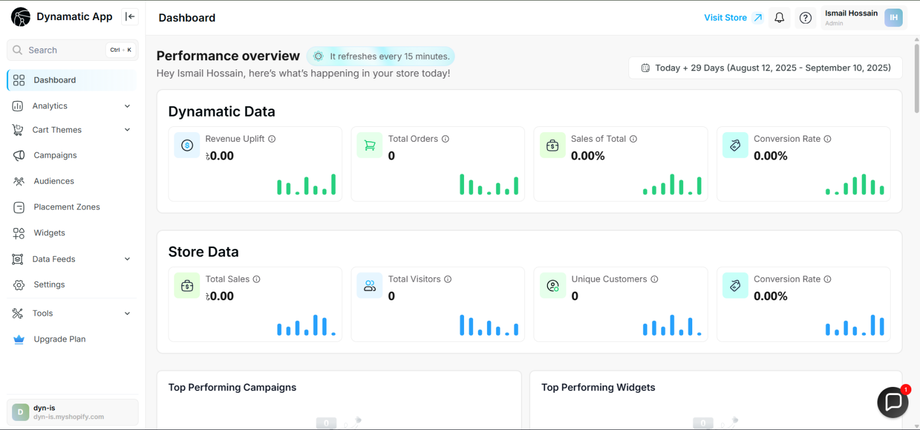Viewport: 920px width, 430px height.
Task: Click the Total Visitors info icon
Action: 448,279
